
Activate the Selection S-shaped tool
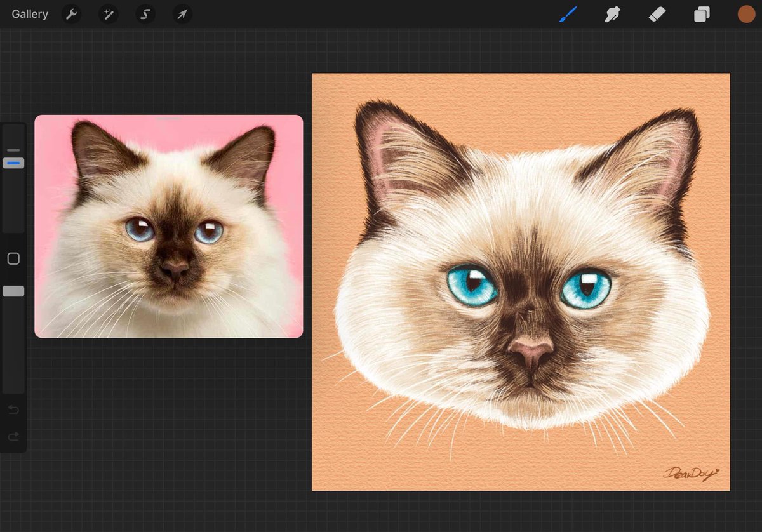pos(145,14)
